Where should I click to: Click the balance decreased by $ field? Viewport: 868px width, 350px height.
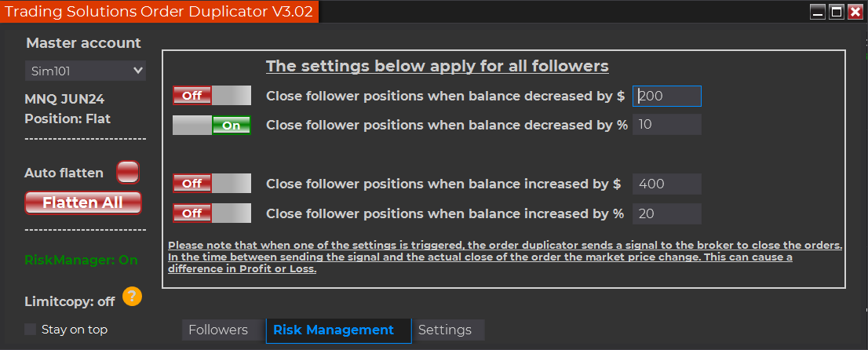point(666,96)
